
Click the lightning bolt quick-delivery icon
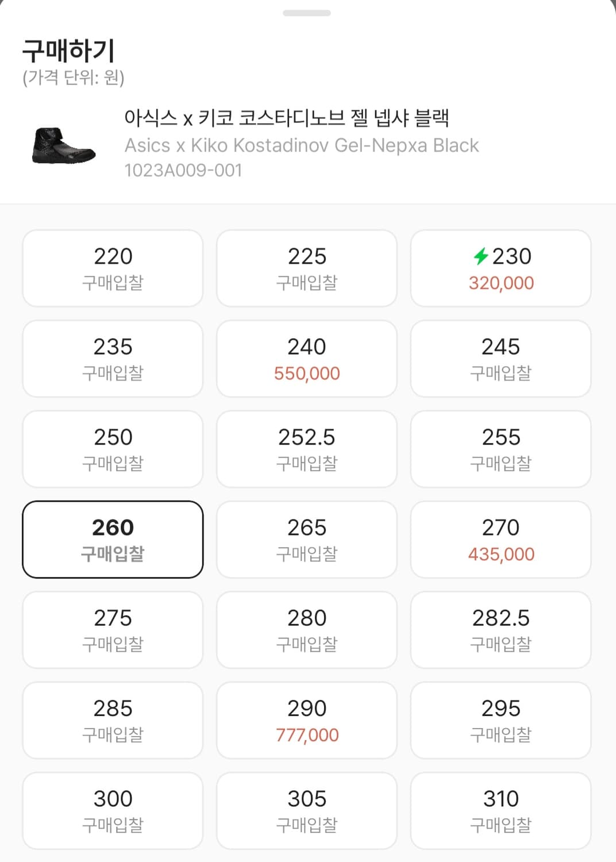(x=480, y=256)
